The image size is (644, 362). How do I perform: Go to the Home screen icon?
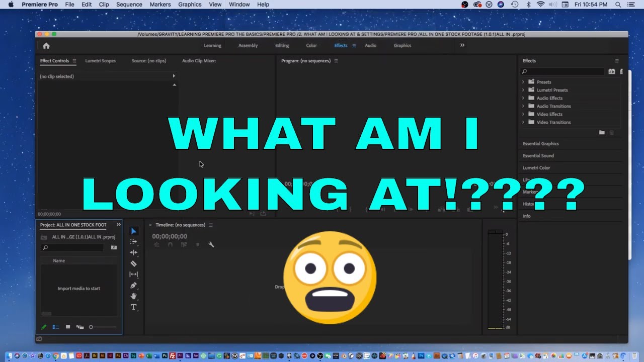coord(46,46)
